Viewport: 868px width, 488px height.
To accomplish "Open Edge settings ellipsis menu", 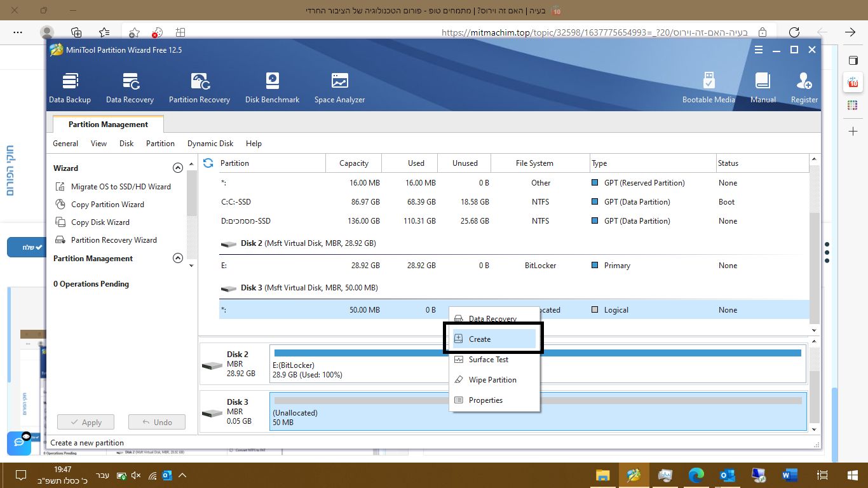I will click(x=18, y=32).
